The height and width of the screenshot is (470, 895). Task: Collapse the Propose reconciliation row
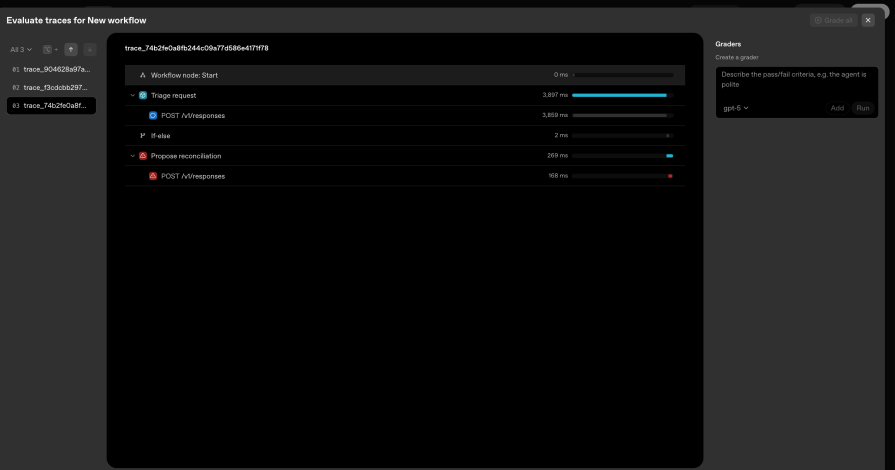tap(132, 156)
